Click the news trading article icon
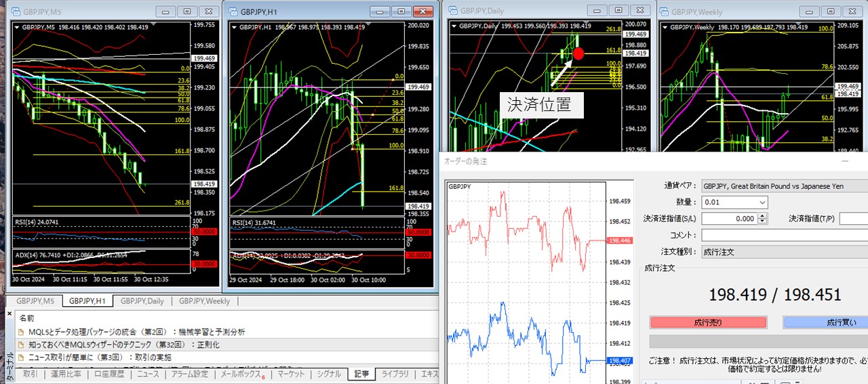Viewport: 868px width, 384px height. coord(21,357)
